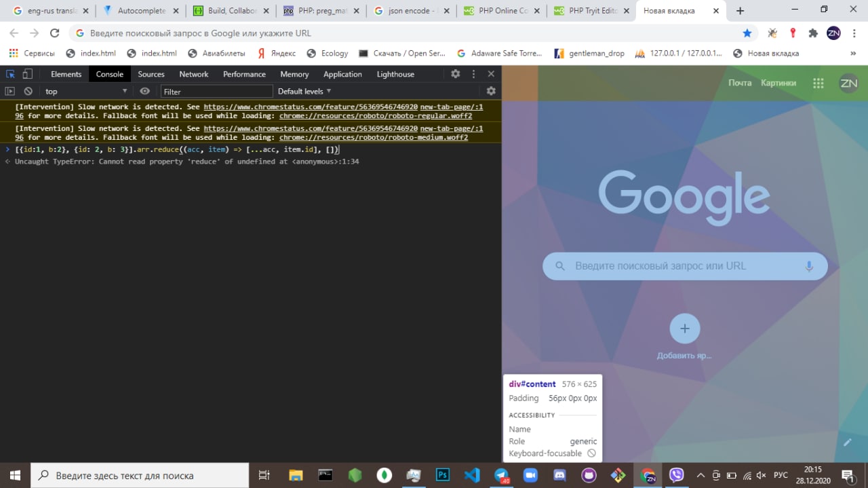Add a shortcut with the plus button
Viewport: 868px width, 488px height.
[685, 329]
